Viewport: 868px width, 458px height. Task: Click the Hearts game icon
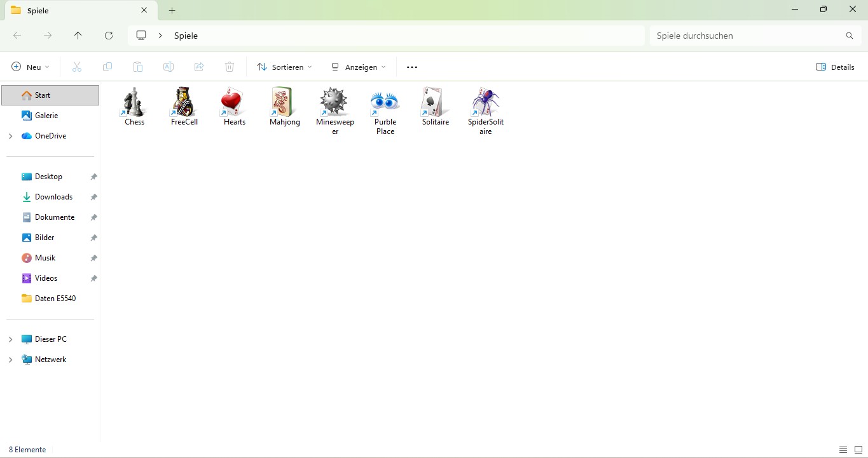tap(234, 103)
